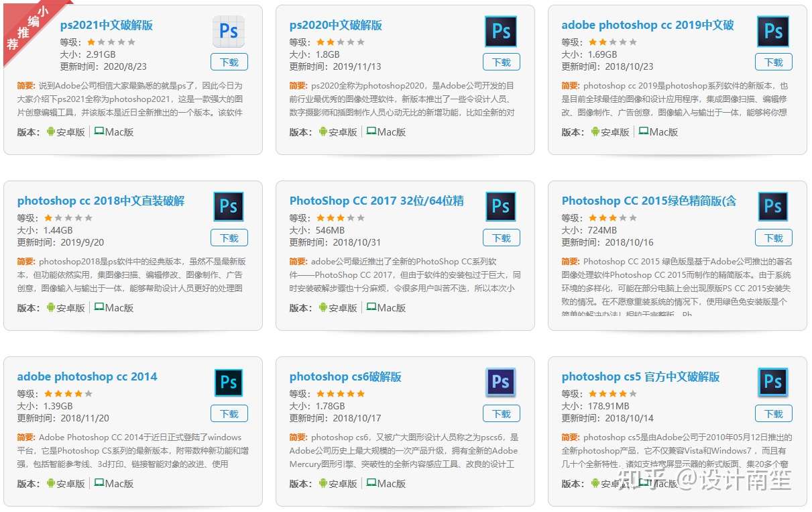Click update date 2018/11/20
The height and width of the screenshot is (512, 812).
85,418
